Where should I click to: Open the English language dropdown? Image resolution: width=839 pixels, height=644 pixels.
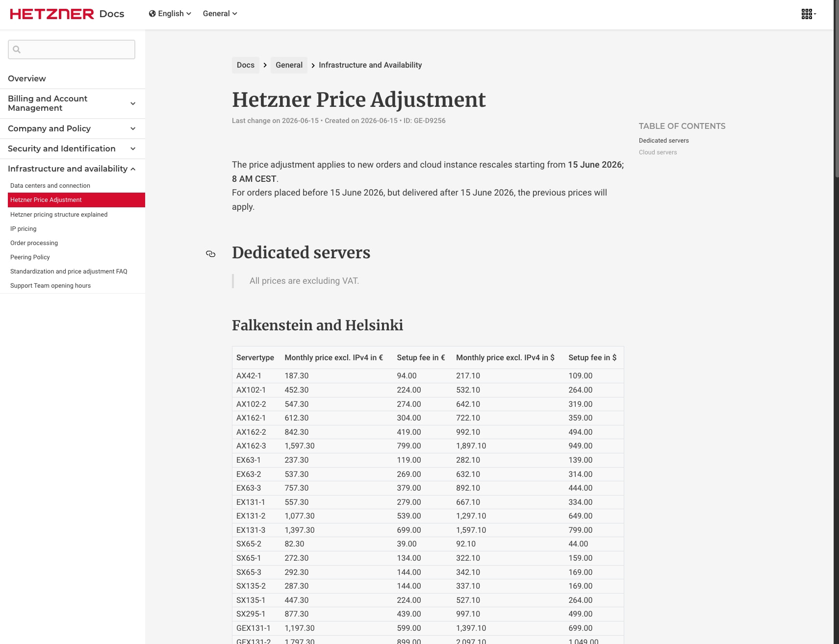170,14
